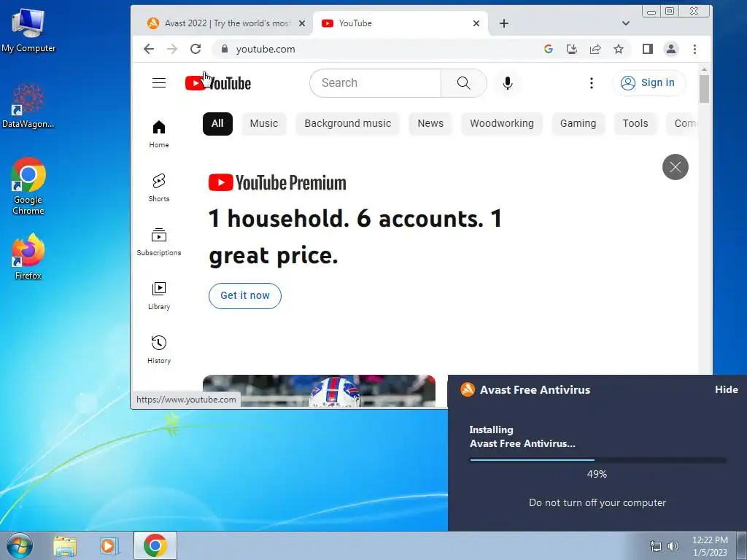
Task: Click the search magnifier button
Action: (463, 83)
